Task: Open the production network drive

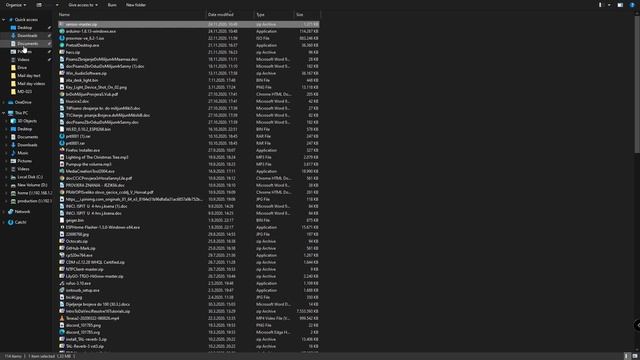Action: 34,201
